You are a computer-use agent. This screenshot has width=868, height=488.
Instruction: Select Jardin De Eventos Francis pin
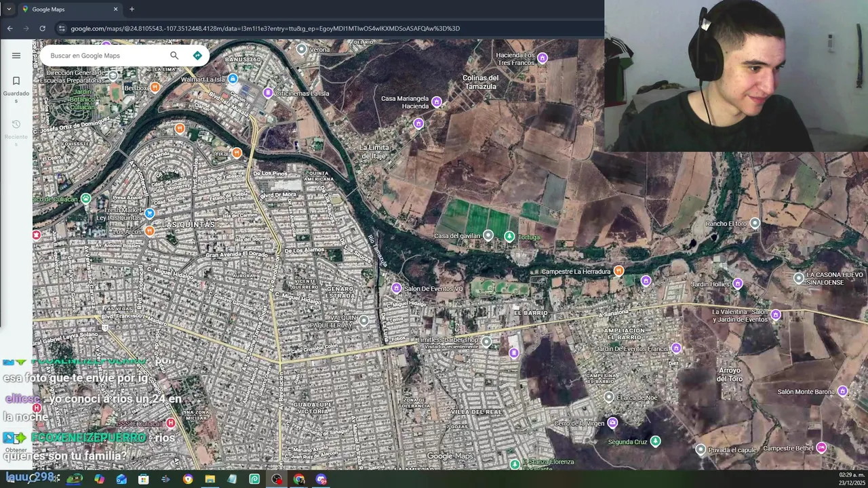(x=676, y=348)
